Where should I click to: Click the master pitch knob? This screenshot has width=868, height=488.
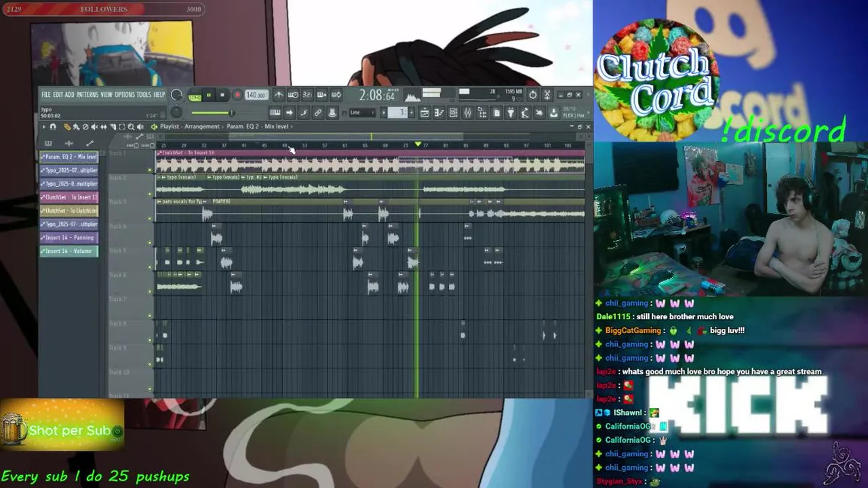[x=176, y=112]
